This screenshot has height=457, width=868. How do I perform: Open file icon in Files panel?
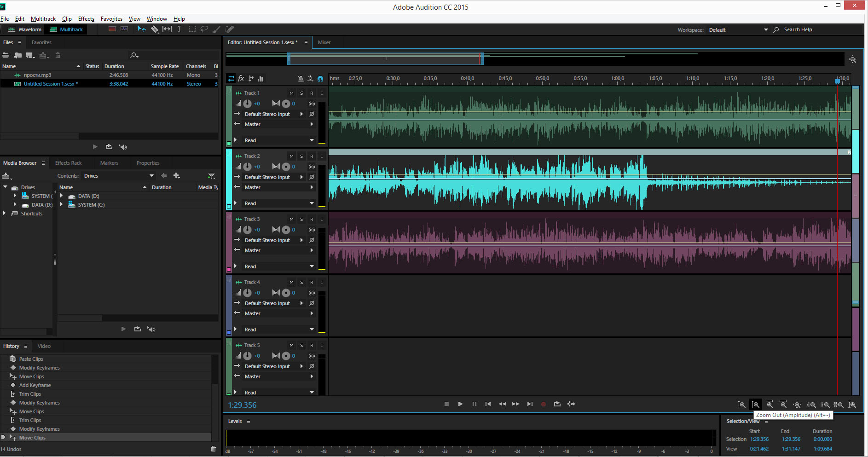(x=6, y=55)
